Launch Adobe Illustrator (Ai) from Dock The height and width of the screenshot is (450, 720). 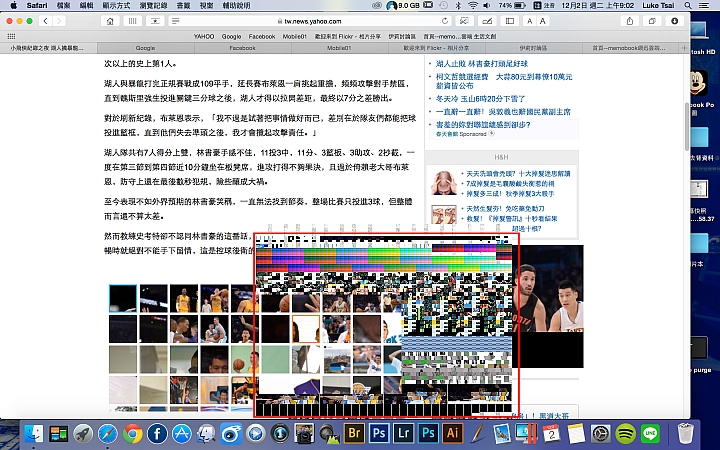tap(452, 433)
